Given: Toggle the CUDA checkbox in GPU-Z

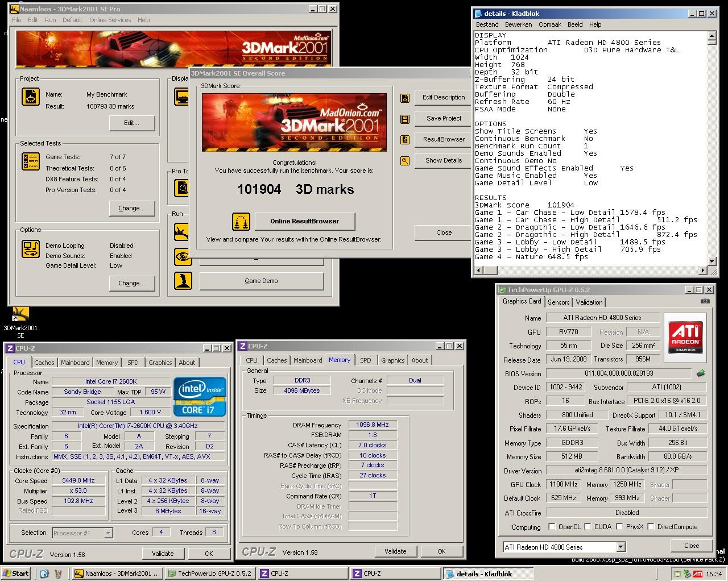Looking at the screenshot, I should coord(588,527).
